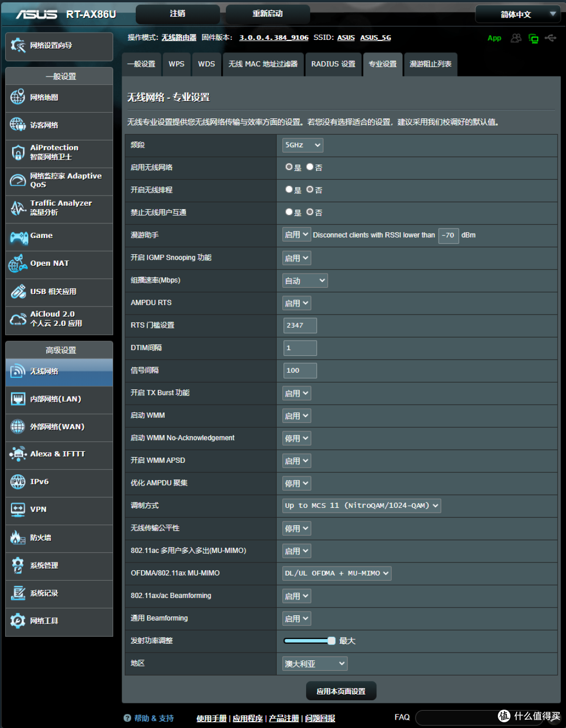Switch to 无线 MAC 地址过滤器 tab
Screen dimensions: 566x728
263,64
